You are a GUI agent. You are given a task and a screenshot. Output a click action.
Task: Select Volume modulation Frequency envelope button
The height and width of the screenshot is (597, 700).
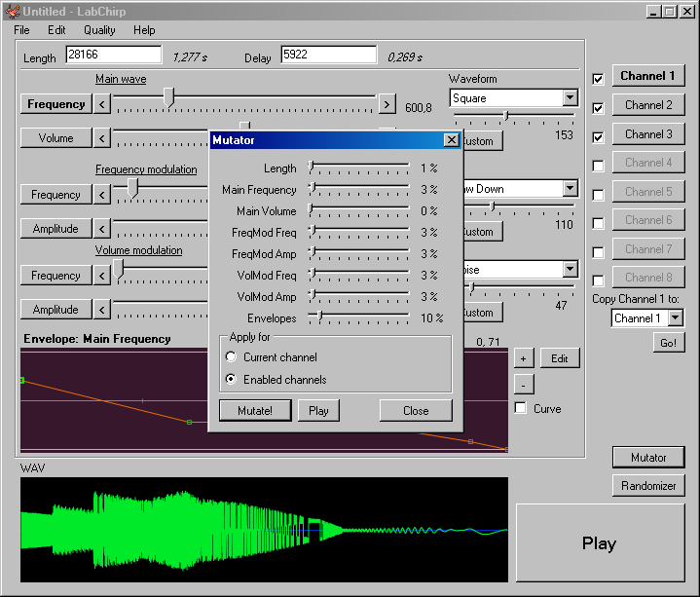[56, 276]
